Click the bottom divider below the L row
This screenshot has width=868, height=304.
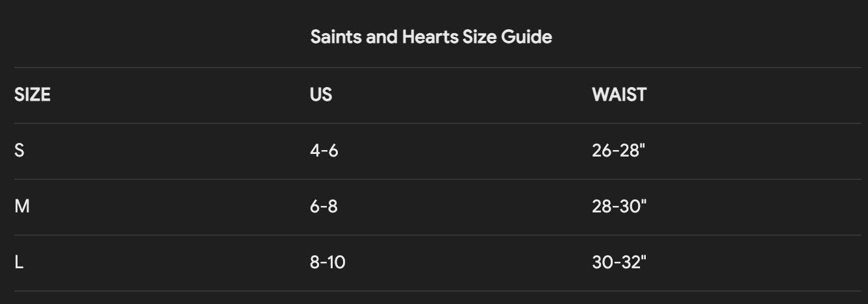434,291
